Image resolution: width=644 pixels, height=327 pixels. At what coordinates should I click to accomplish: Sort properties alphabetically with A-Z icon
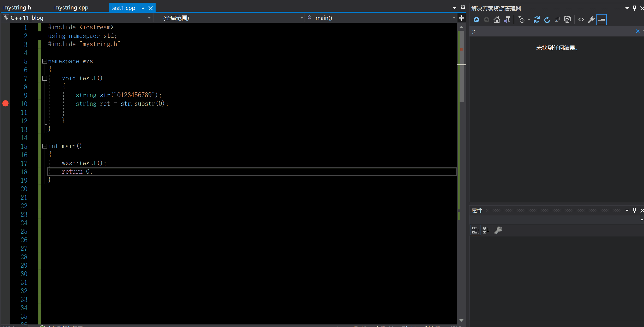coord(486,230)
